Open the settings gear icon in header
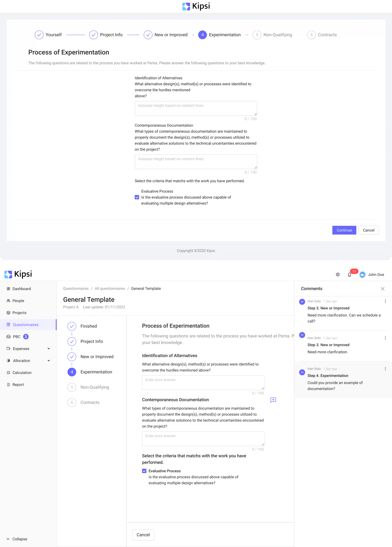The width and height of the screenshot is (392, 547). click(x=338, y=274)
